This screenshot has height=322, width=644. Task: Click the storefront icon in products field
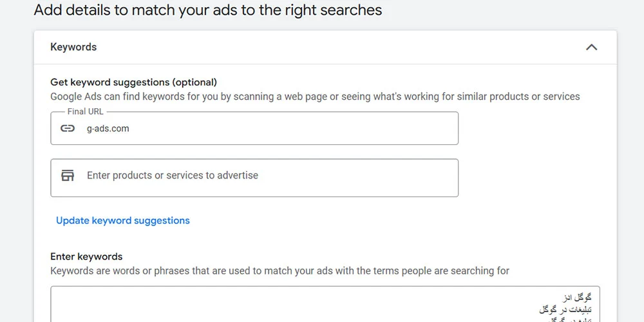[68, 175]
